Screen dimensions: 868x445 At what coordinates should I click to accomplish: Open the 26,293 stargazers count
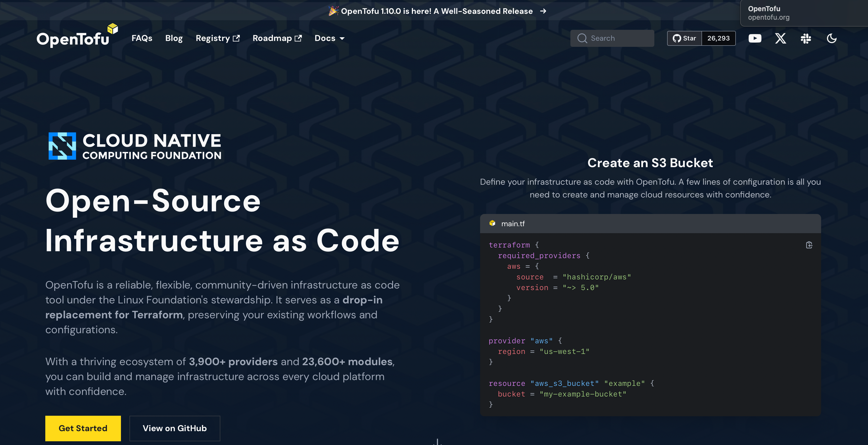(718, 38)
